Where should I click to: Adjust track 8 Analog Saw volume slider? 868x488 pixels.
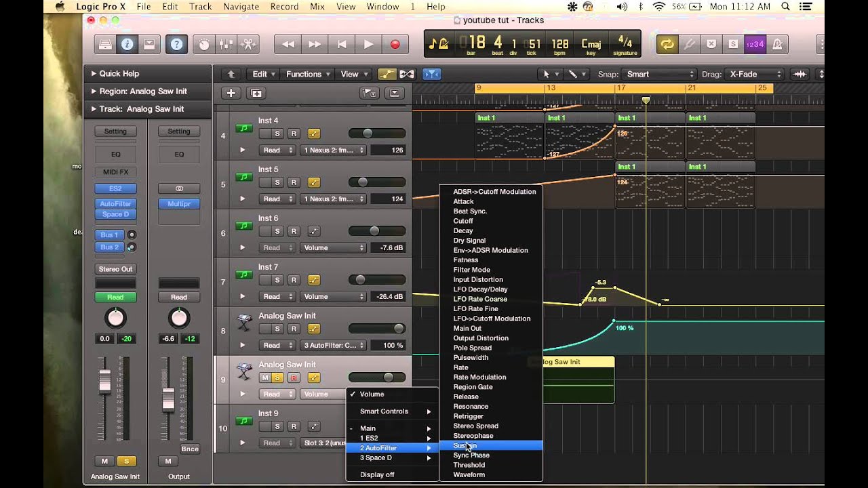[376, 329]
